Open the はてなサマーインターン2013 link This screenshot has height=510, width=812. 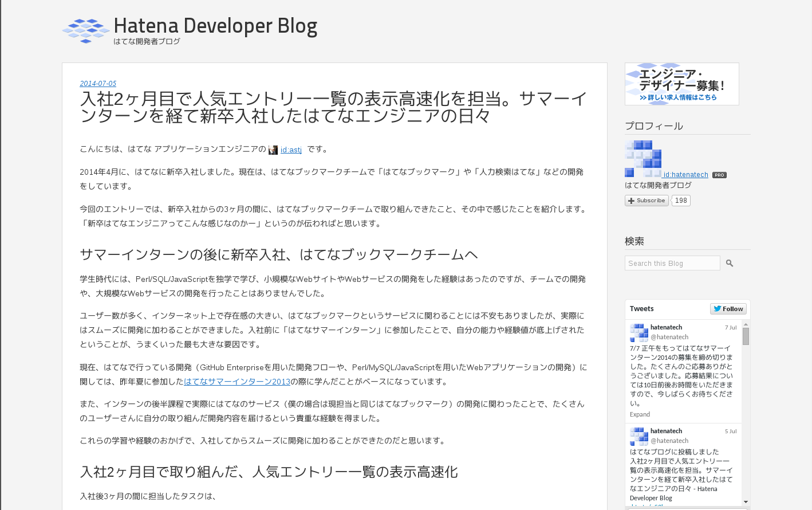point(237,382)
